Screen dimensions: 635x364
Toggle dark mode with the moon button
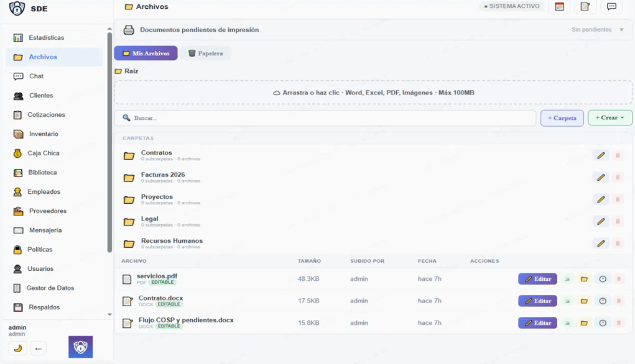click(17, 348)
